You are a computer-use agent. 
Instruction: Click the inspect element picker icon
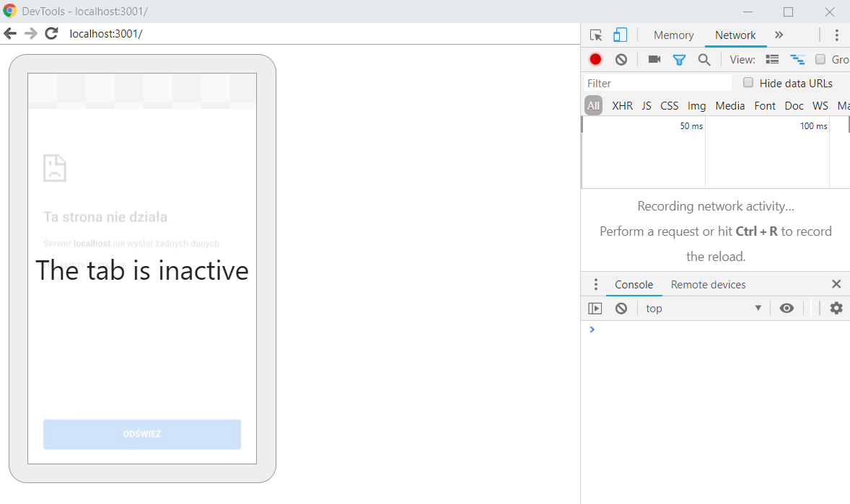click(595, 35)
